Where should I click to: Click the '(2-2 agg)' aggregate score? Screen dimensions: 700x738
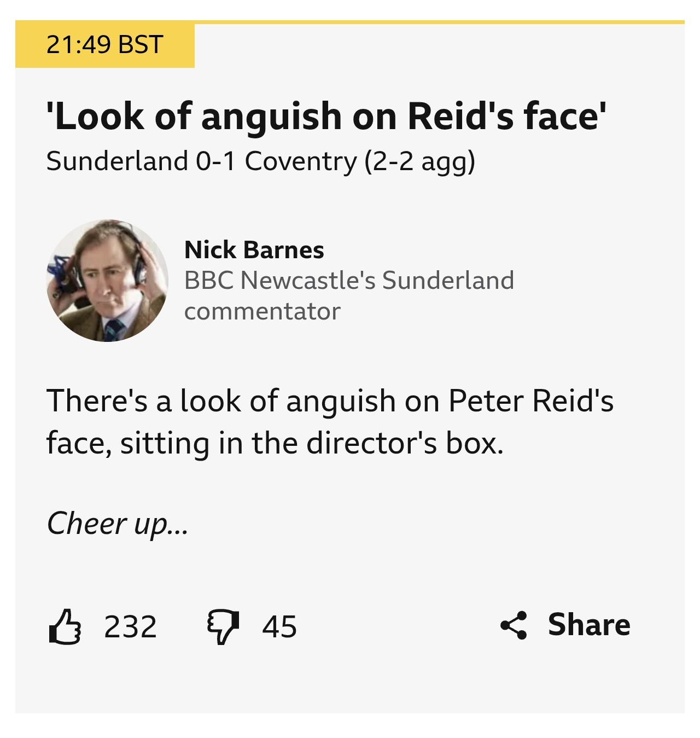[420, 162]
